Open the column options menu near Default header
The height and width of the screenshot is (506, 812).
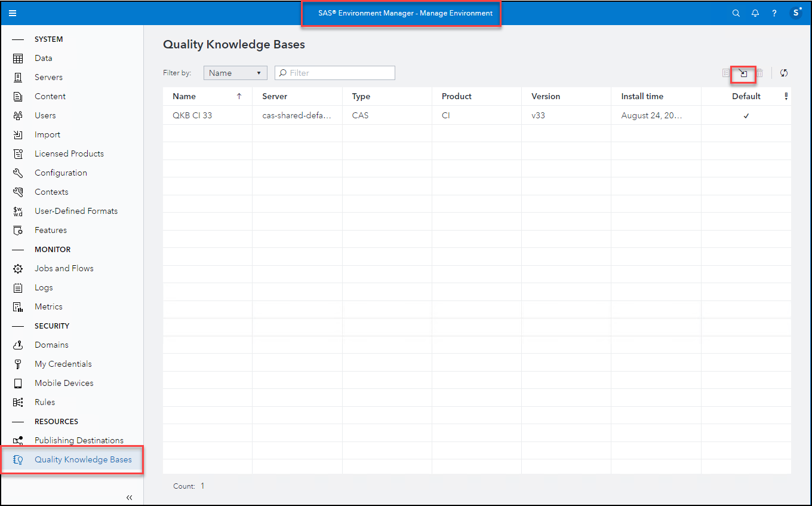(786, 96)
